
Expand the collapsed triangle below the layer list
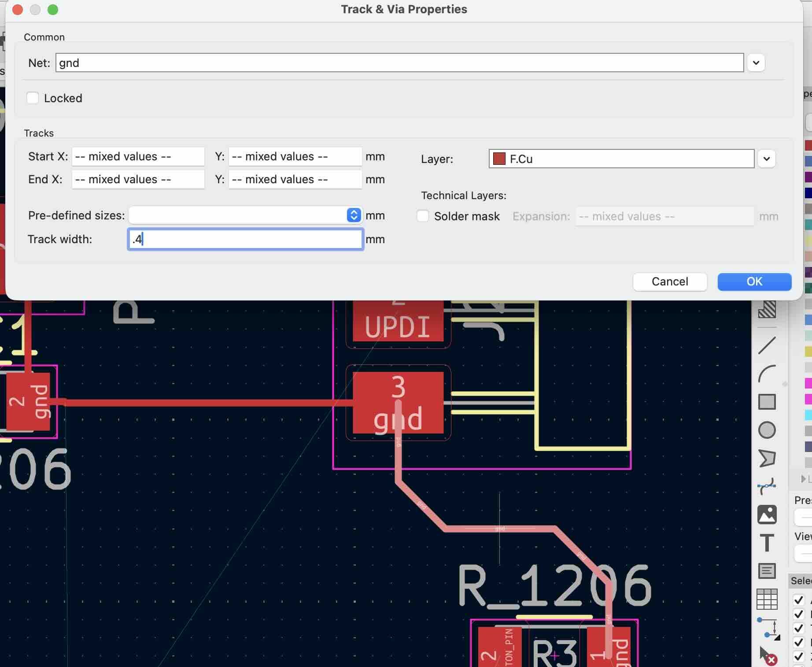803,479
